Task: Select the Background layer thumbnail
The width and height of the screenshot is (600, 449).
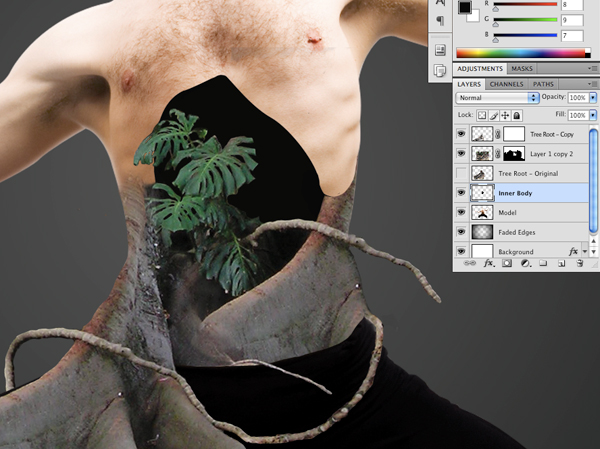Action: pos(482,251)
